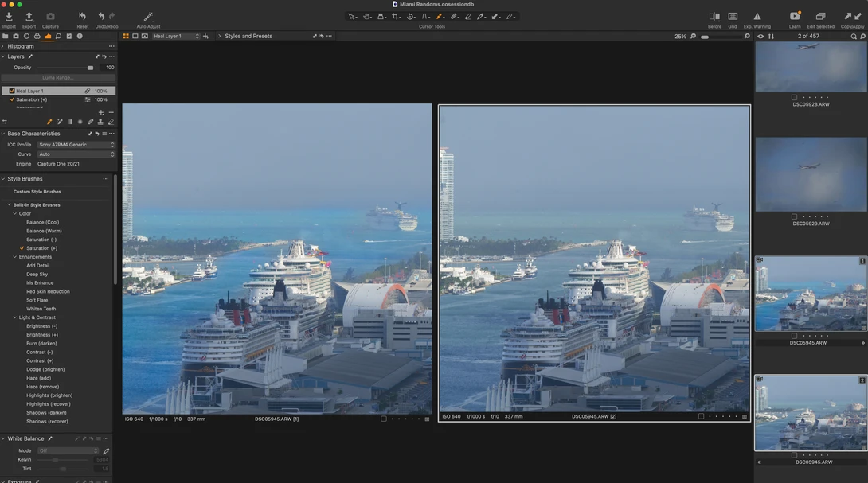Toggle Edit Selected variants
Screen dimensions: 868x483
click(820, 17)
